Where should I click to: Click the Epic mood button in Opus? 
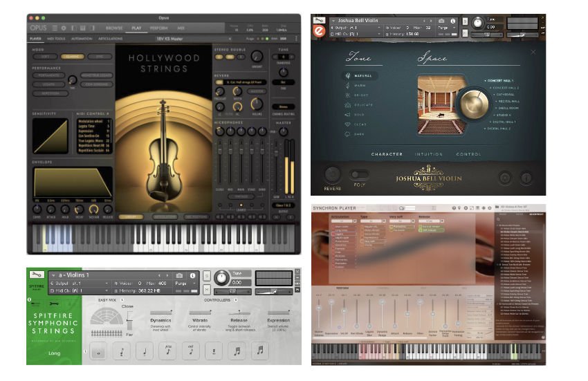tap(100, 57)
